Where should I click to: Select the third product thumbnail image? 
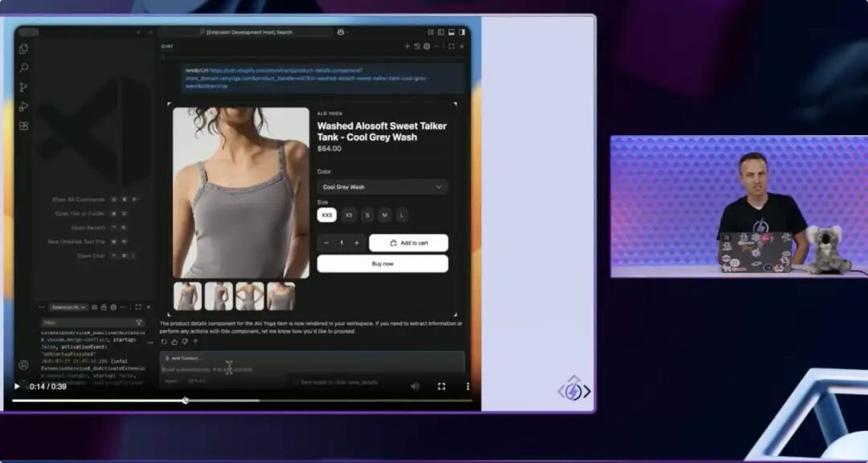pyautogui.click(x=250, y=297)
